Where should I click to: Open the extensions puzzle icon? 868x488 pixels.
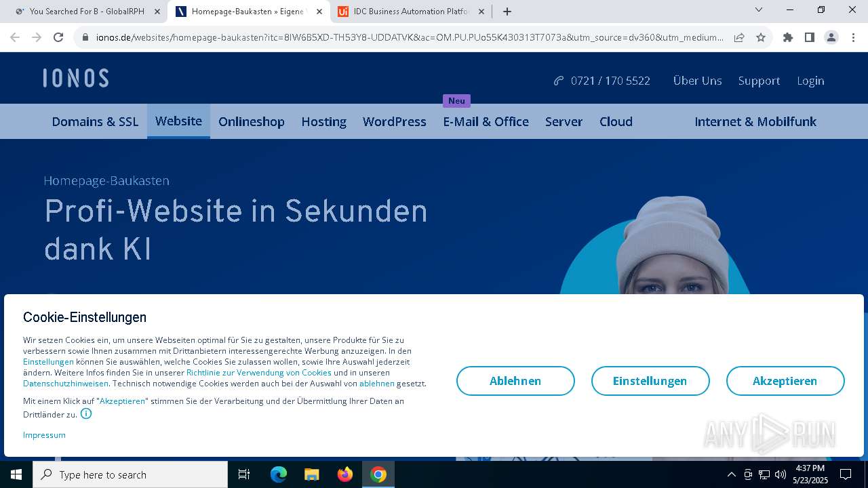click(x=788, y=37)
